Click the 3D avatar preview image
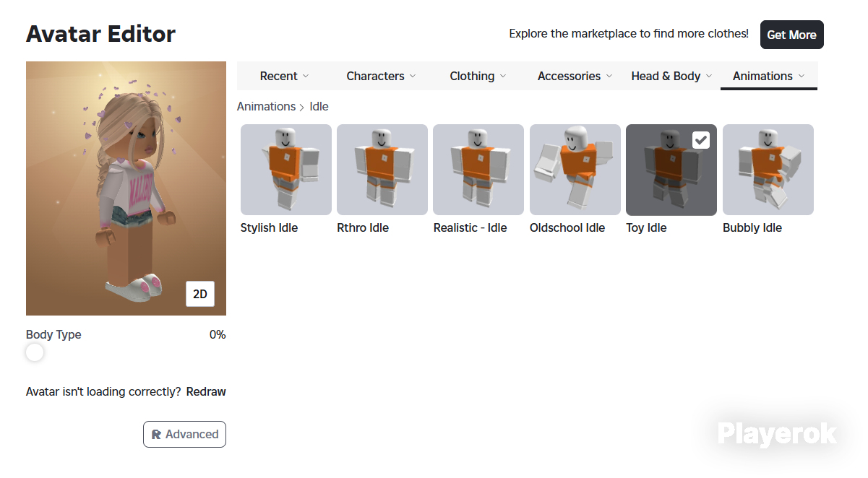This screenshot has width=868, height=478. (126, 188)
